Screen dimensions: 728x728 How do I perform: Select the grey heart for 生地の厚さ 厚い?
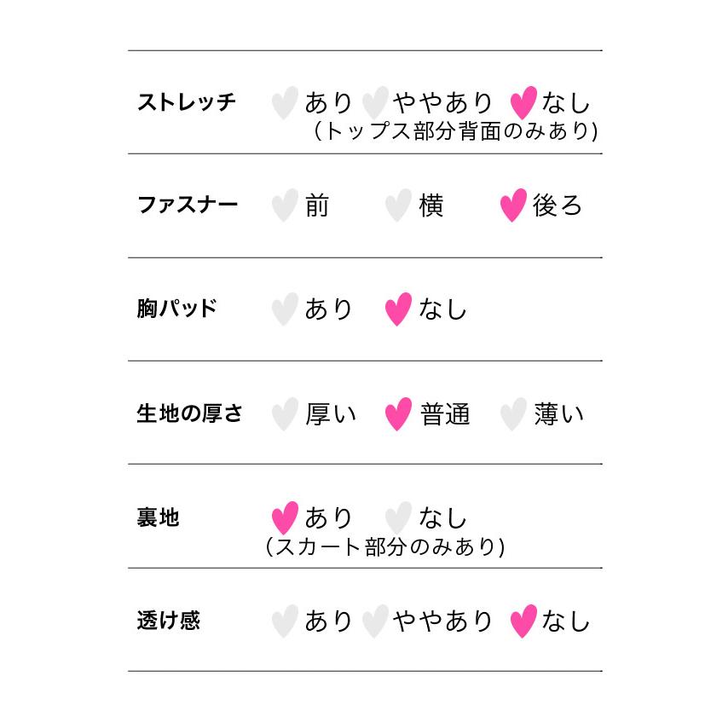[x=284, y=414]
